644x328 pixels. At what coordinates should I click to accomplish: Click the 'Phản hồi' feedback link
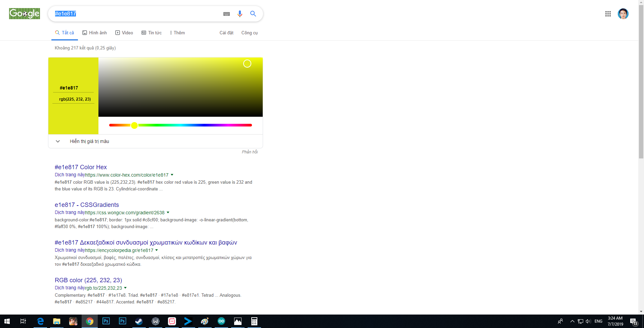[250, 152]
